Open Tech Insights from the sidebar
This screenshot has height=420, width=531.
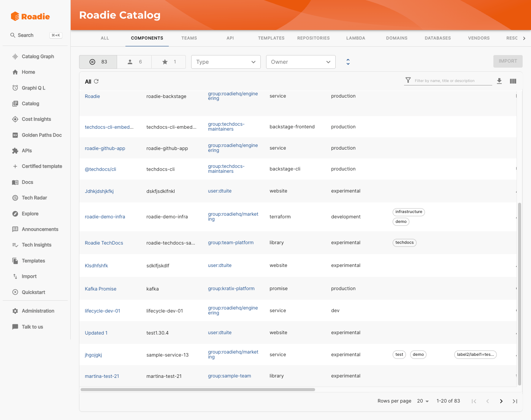(x=36, y=245)
